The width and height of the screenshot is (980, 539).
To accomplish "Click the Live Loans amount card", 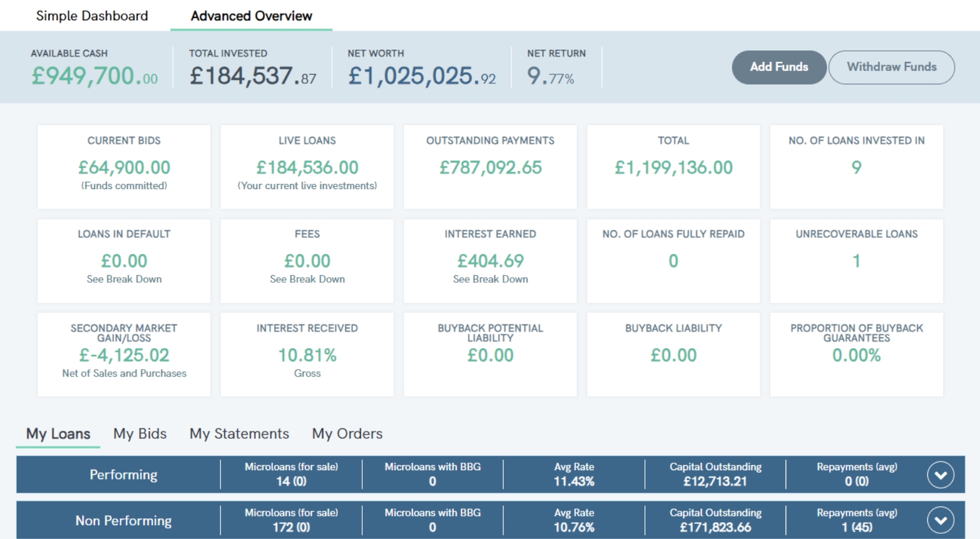I will (307, 167).
